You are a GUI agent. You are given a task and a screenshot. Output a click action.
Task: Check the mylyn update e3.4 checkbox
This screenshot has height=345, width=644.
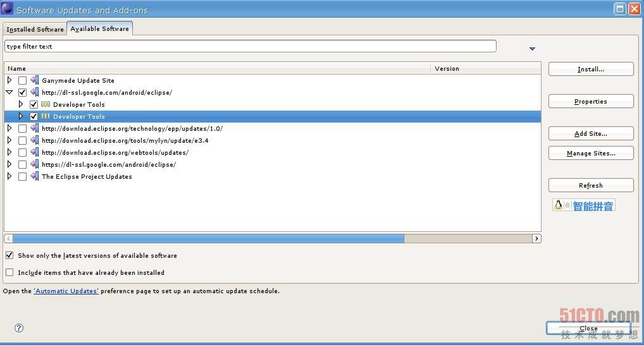23,140
